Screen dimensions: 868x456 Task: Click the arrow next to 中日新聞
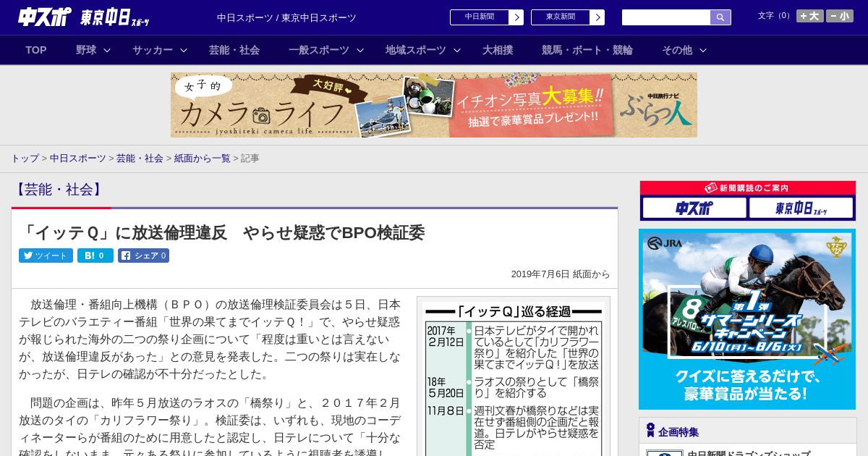coord(516,17)
